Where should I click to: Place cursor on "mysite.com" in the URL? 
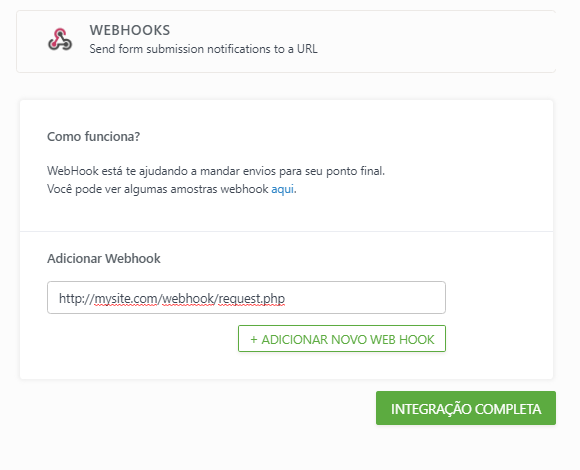coord(126,298)
